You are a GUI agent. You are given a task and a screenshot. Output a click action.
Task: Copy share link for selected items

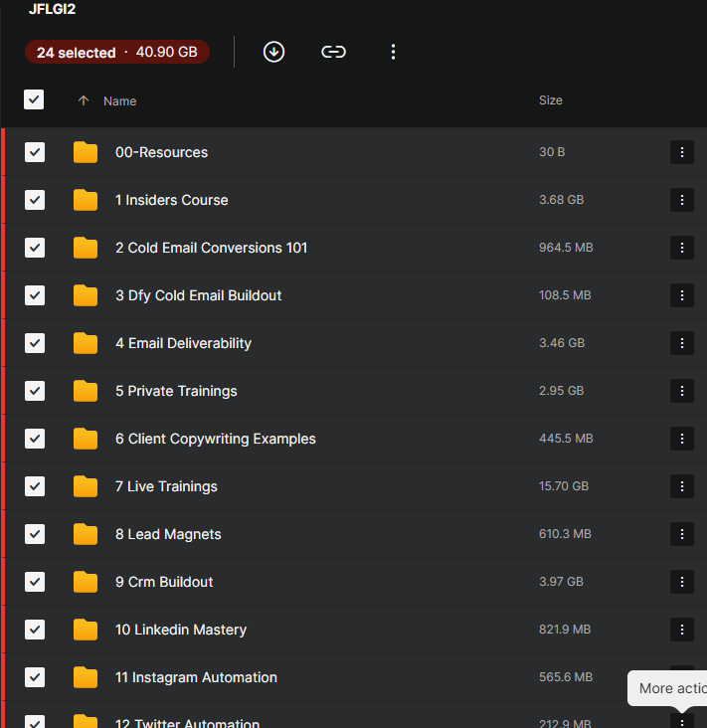pyautogui.click(x=333, y=52)
